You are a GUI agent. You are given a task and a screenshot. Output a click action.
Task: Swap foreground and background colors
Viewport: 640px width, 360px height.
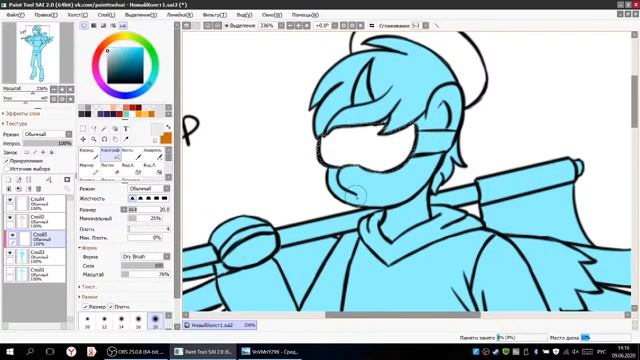coord(168,127)
